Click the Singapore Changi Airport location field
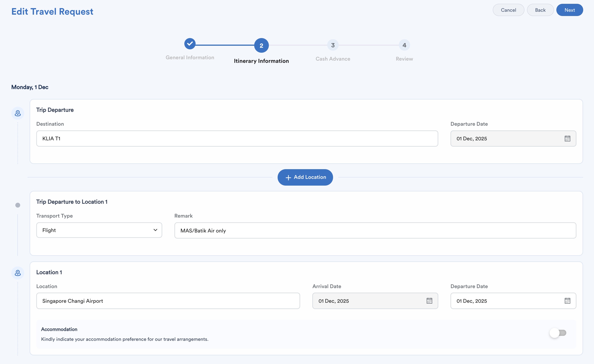594x364 pixels. [168, 301]
